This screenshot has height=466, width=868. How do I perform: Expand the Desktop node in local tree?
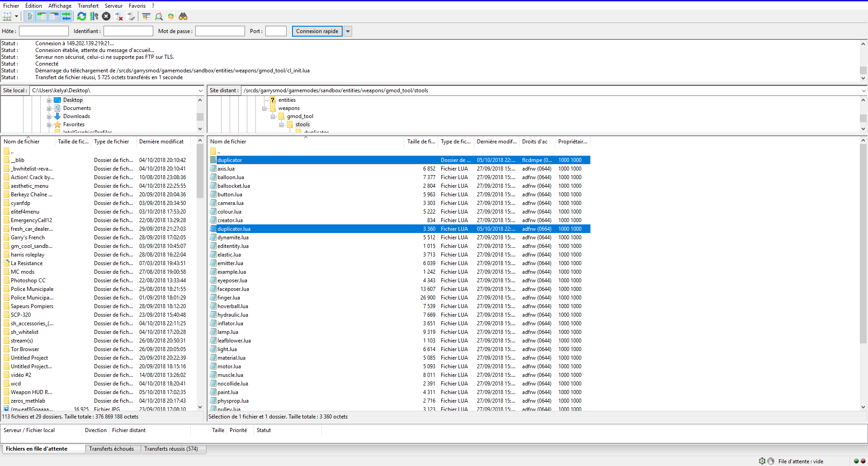pos(49,100)
